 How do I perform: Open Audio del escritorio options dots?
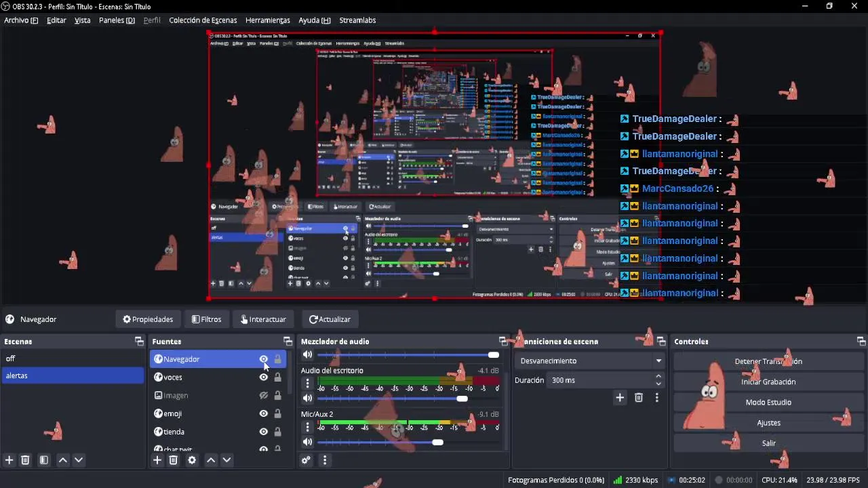[307, 384]
